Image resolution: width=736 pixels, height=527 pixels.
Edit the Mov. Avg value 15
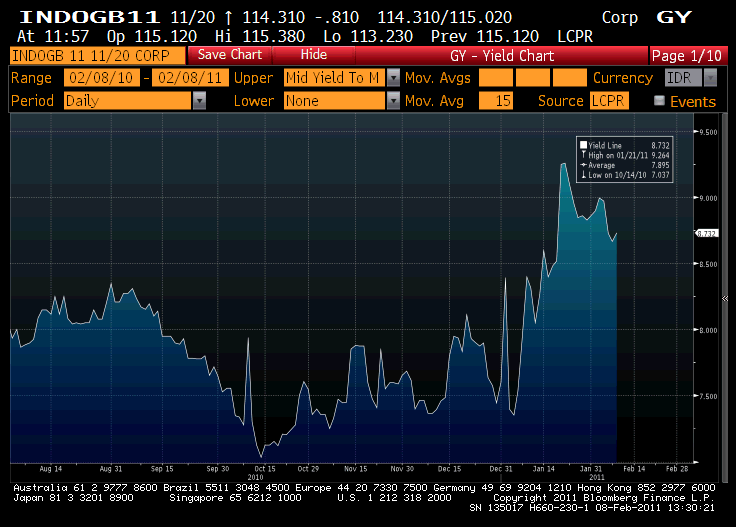click(496, 100)
